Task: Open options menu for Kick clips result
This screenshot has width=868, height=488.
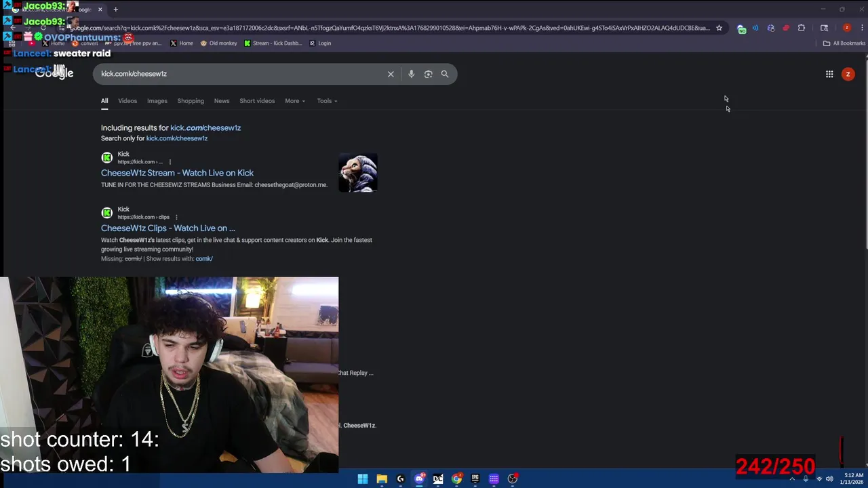Action: 176,218
